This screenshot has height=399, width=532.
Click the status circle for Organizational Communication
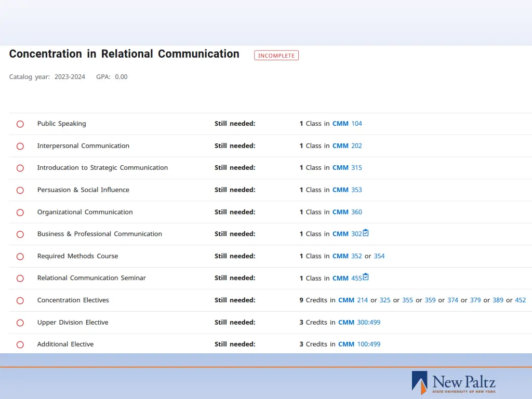click(x=20, y=212)
